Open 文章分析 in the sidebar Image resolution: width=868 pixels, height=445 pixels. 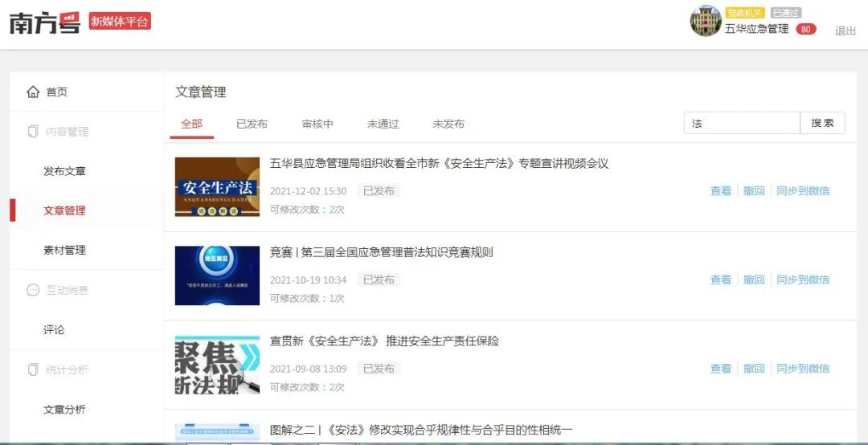[x=65, y=410]
